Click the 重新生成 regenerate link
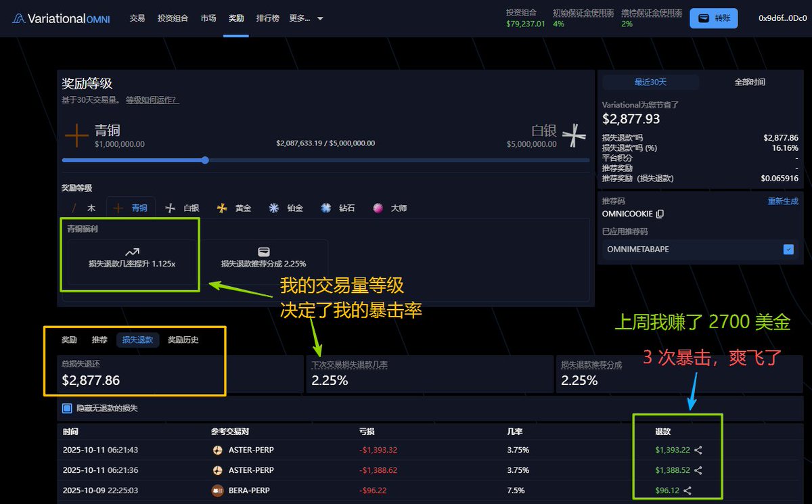This screenshot has width=812, height=504. click(x=783, y=202)
